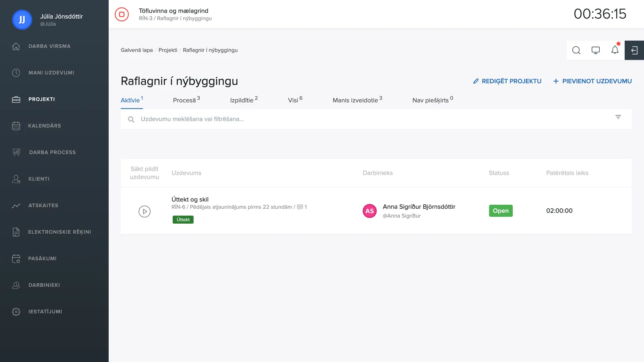Click the people icon for Darbinieki

pyautogui.click(x=16, y=285)
